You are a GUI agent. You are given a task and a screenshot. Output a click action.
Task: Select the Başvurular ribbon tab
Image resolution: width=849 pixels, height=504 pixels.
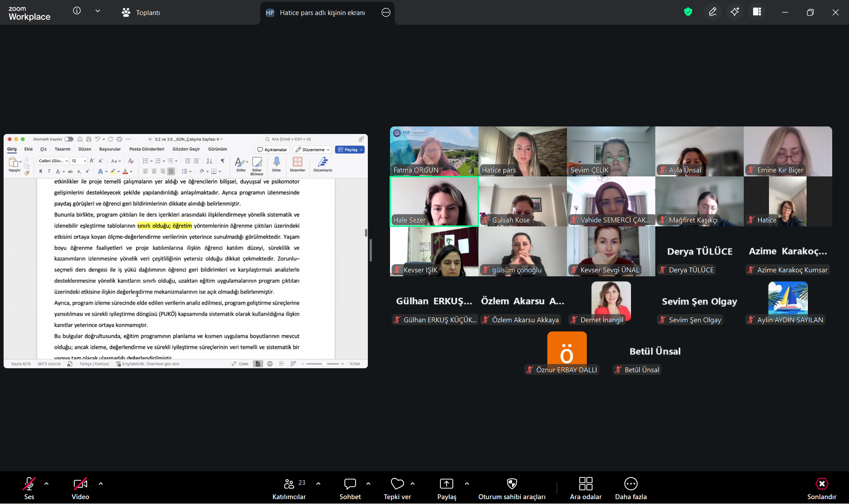(x=110, y=149)
